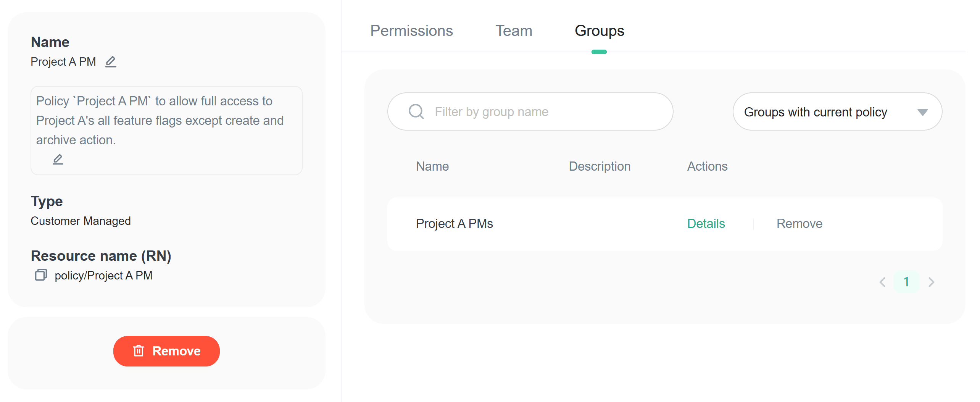The height and width of the screenshot is (402, 980).
Task: Go to previous page with left chevron
Action: coord(882,282)
